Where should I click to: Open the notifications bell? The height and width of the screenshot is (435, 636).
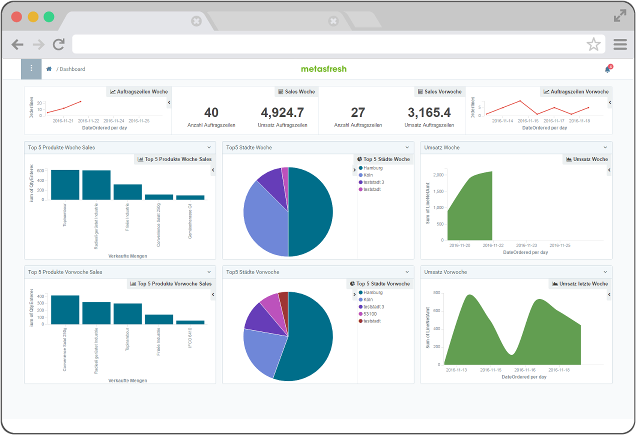click(x=607, y=69)
